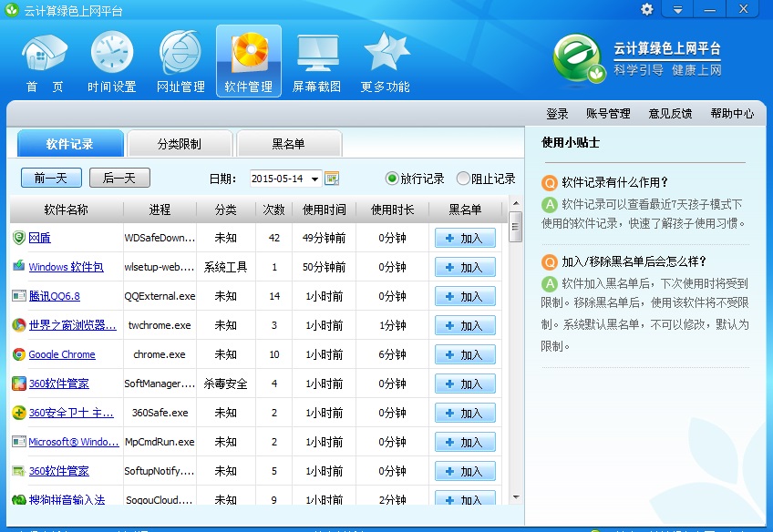Open the title bar dropdown menu arrow

click(x=678, y=9)
